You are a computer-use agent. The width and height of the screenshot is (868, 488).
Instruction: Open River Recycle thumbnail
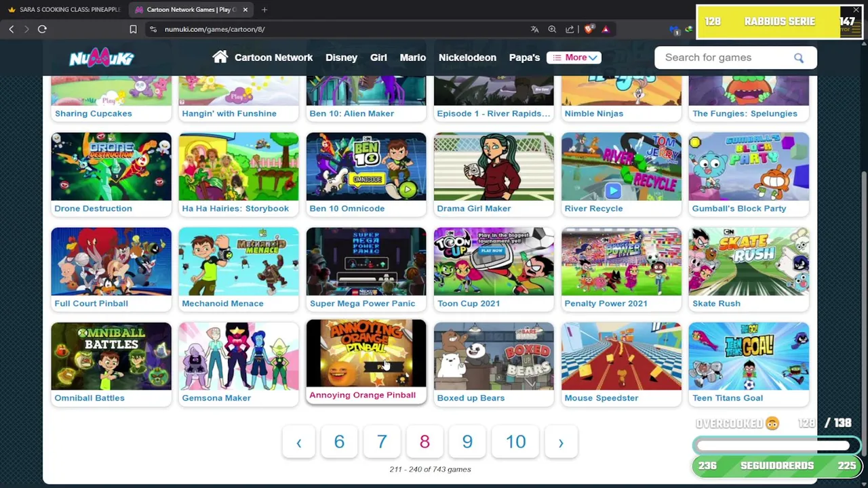coord(621,167)
